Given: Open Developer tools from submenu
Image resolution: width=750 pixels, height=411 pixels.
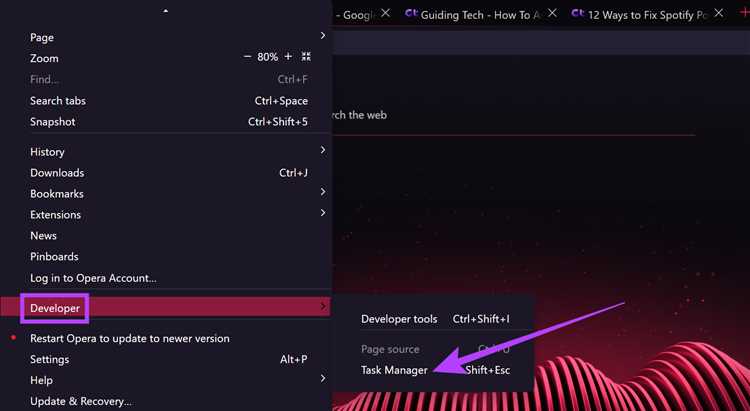Looking at the screenshot, I should [399, 319].
